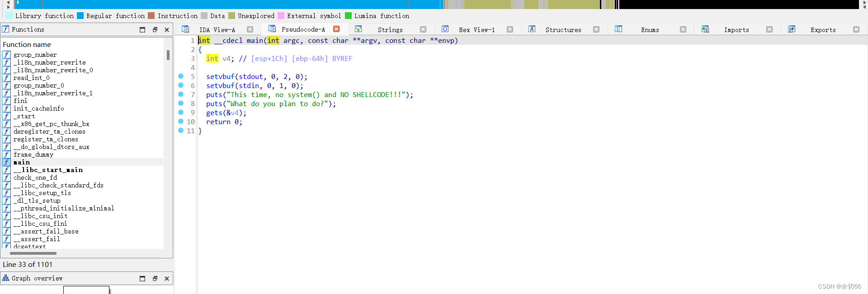Click the v4 variable declaration
This screenshot has height=294, width=868.
(x=226, y=59)
